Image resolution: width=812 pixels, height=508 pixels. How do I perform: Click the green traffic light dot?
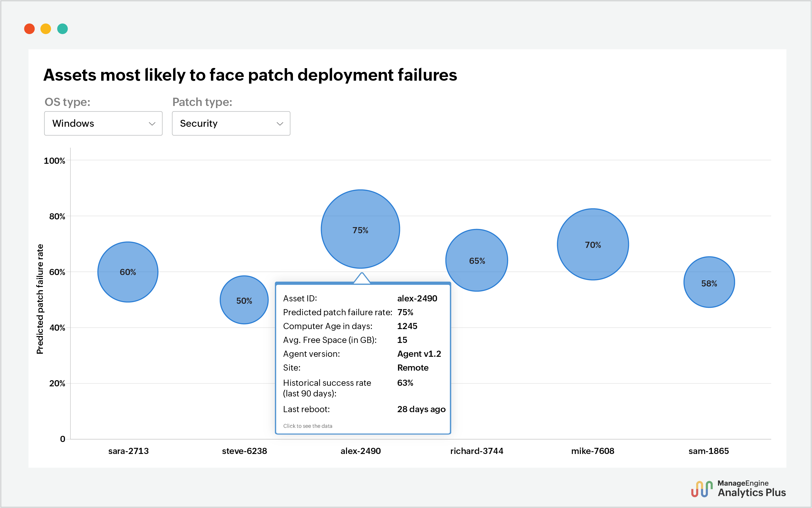pos(63,28)
